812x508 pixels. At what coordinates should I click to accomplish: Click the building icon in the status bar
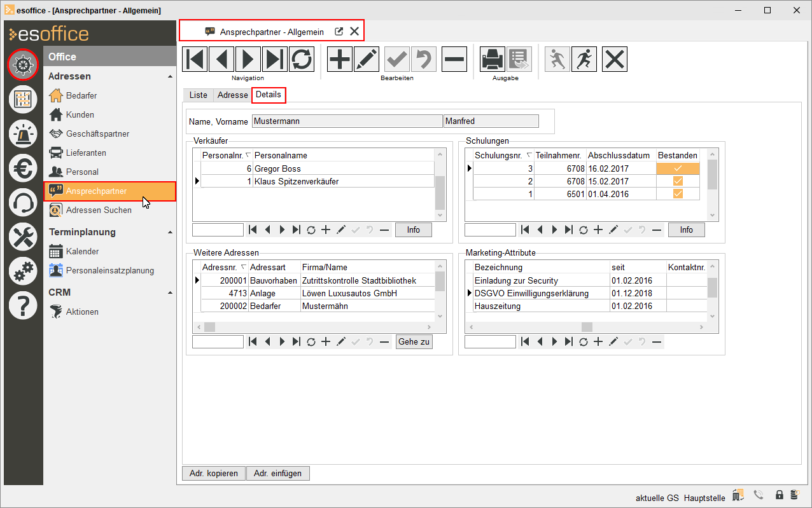(739, 495)
